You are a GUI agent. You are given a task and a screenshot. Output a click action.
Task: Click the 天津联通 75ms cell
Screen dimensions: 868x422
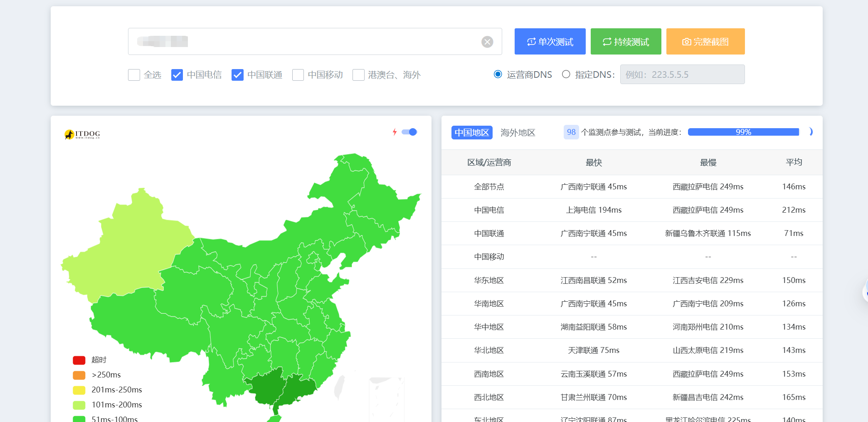coord(594,350)
